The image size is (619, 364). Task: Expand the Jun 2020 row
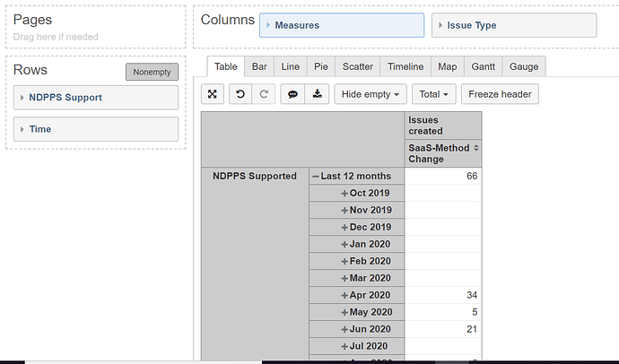click(x=344, y=329)
